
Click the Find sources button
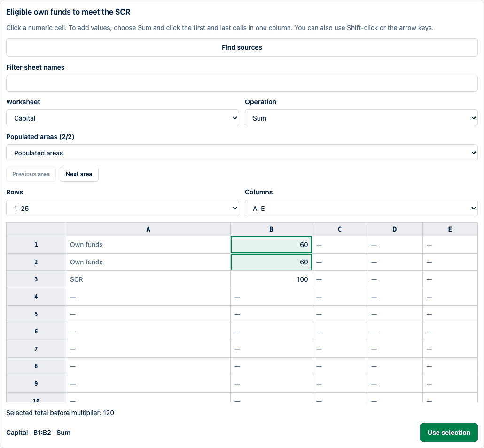pos(242,47)
